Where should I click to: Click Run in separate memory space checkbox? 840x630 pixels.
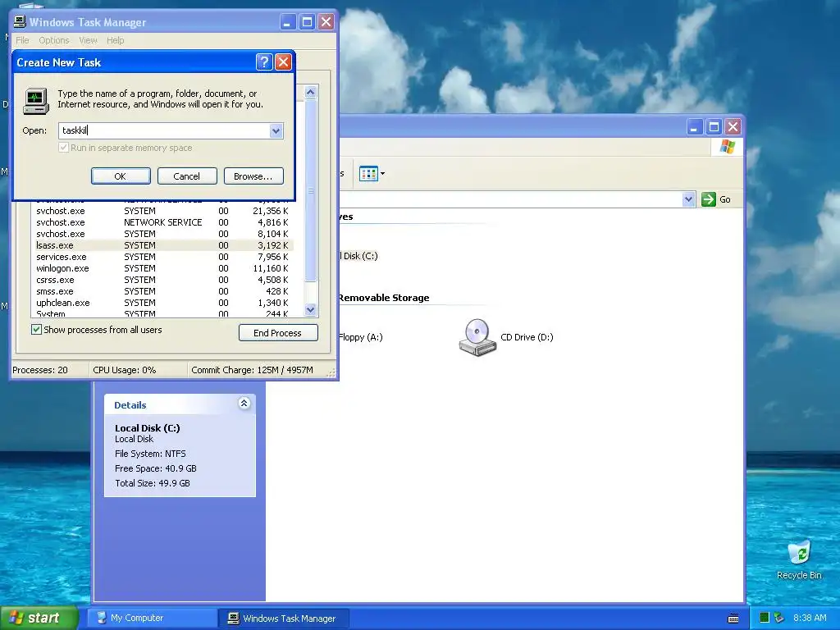coord(64,148)
